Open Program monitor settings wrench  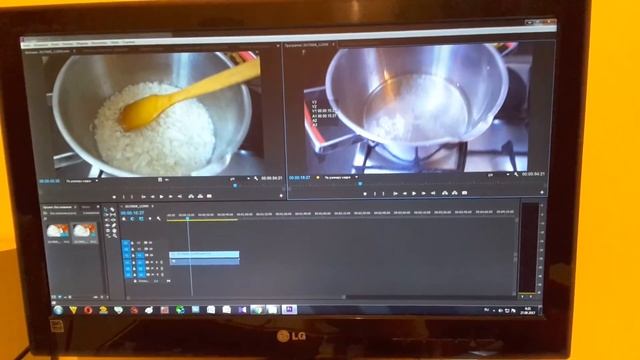pos(516,174)
